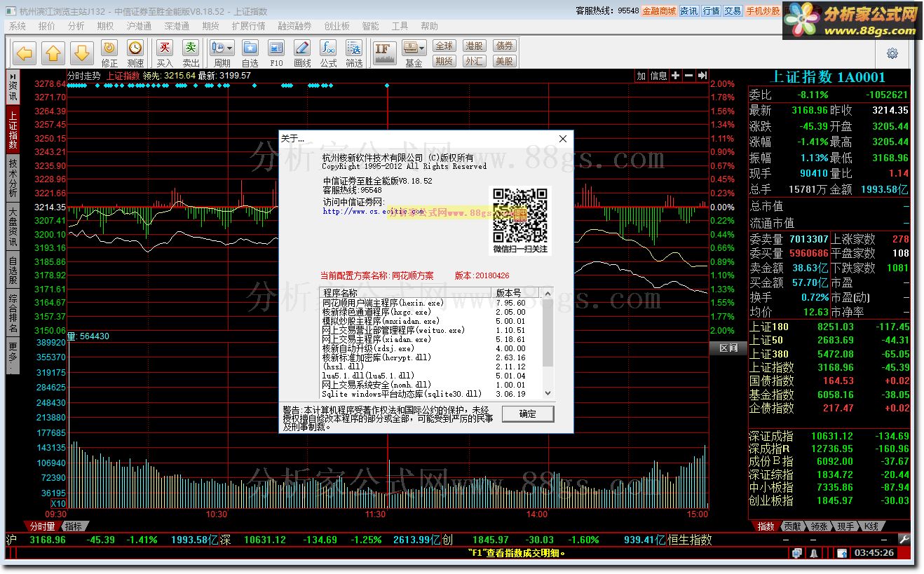Open the 帮助 menu
Screen dimensions: 924x574
pos(429,27)
